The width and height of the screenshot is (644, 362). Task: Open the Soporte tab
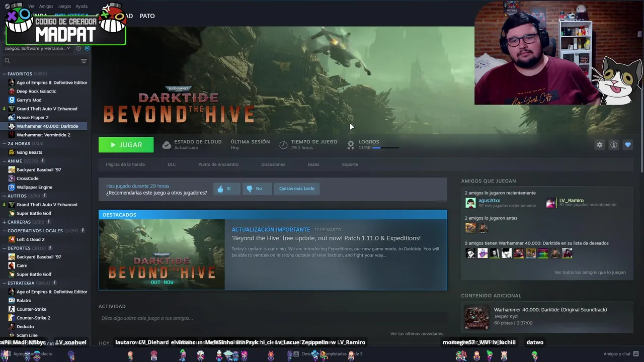pyautogui.click(x=350, y=164)
